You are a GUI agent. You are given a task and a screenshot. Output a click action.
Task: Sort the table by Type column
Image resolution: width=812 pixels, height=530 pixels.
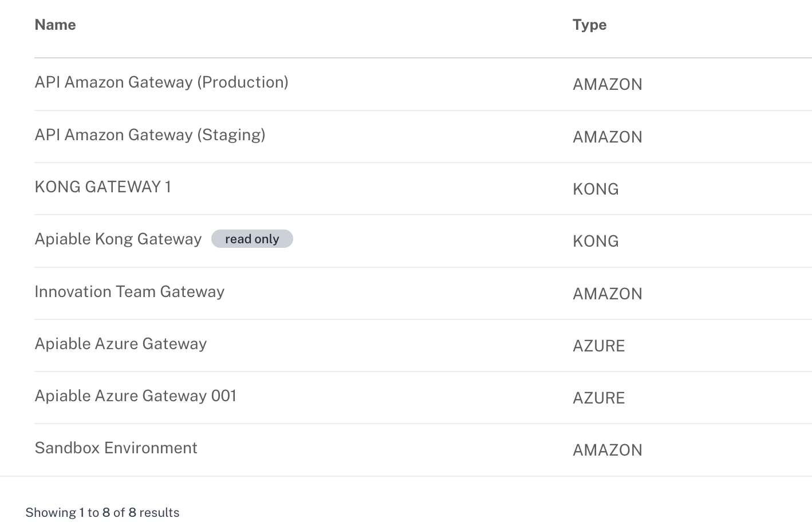pos(589,25)
